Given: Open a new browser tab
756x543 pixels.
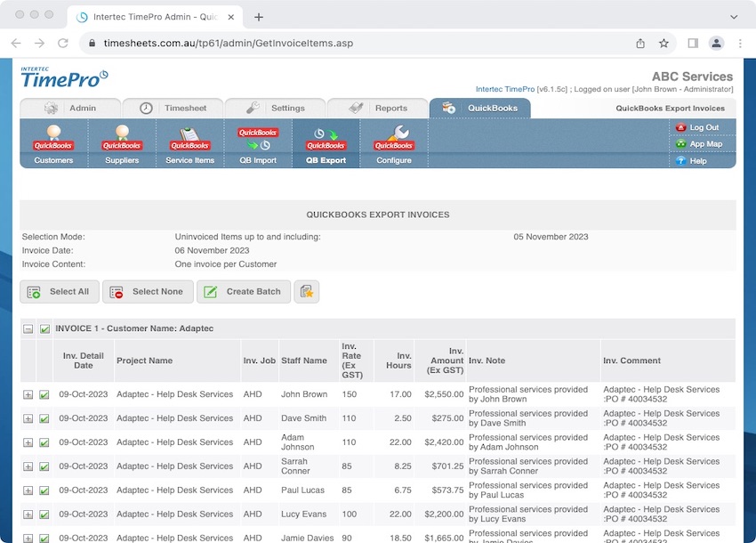Looking at the screenshot, I should [259, 18].
